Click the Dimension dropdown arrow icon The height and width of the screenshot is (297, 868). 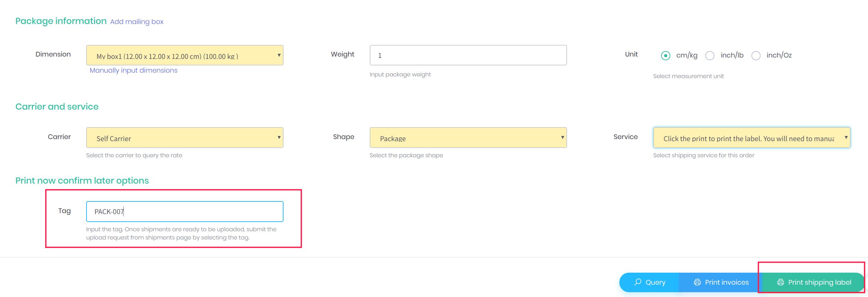coord(279,55)
